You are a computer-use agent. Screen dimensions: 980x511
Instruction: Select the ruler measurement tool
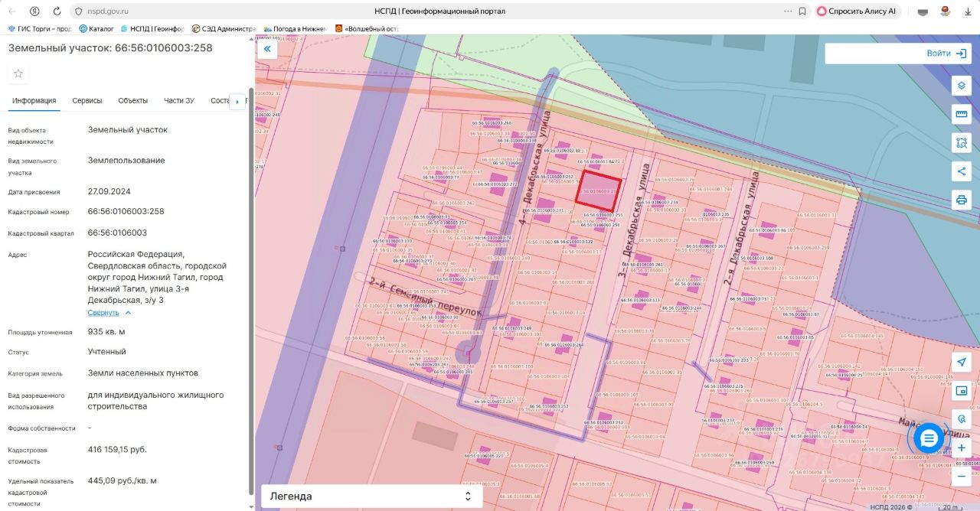[x=961, y=114]
